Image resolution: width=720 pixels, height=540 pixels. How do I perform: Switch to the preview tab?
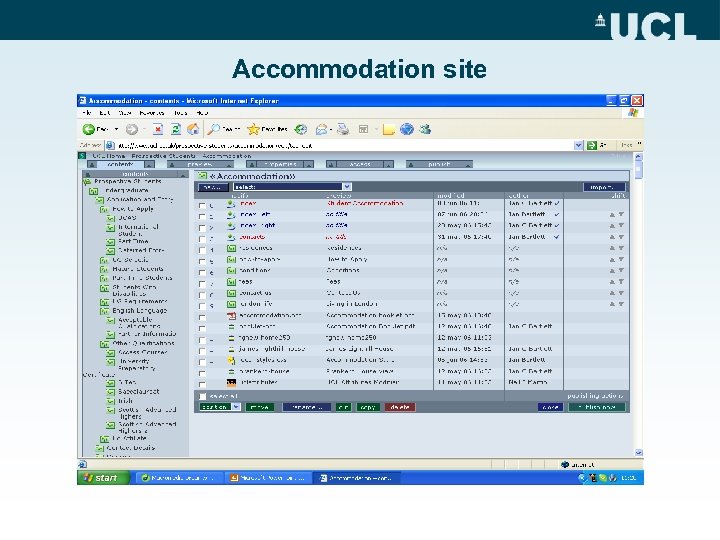(200, 164)
